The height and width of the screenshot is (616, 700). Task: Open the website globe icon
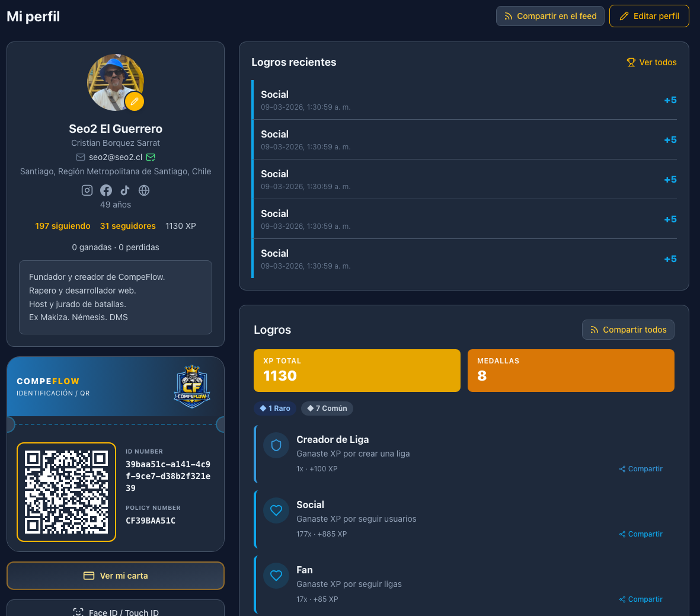point(144,190)
